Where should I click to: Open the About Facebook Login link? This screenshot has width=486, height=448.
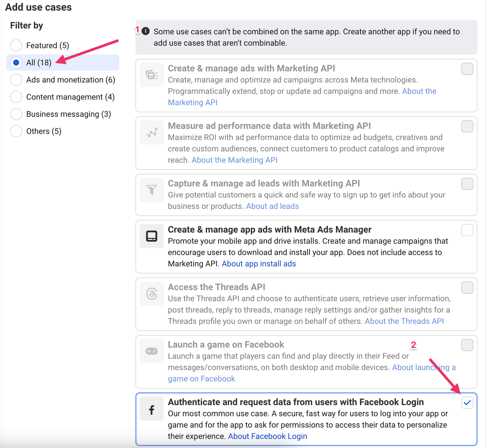pos(267,436)
